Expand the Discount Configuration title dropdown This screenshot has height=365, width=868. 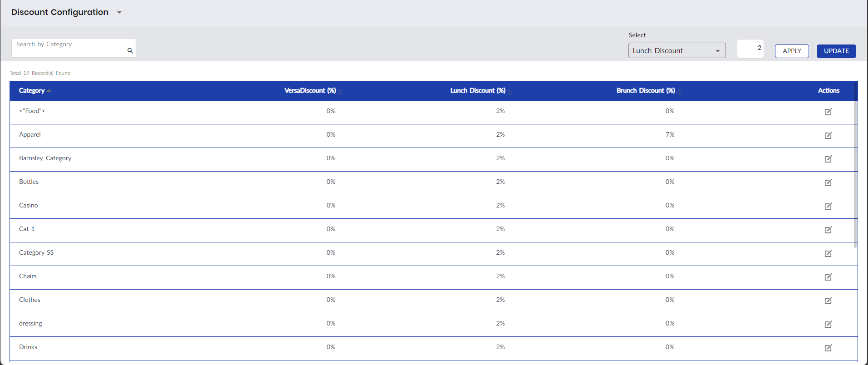(x=119, y=12)
